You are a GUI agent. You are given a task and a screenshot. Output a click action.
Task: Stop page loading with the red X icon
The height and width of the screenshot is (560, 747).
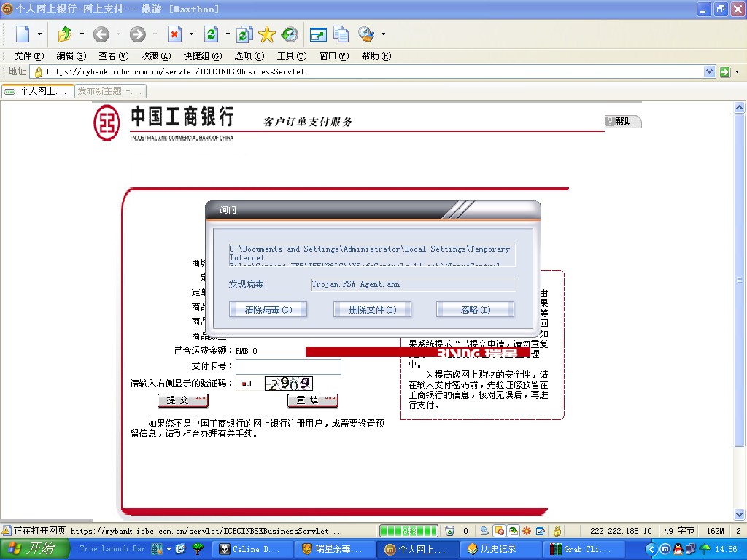pos(174,34)
